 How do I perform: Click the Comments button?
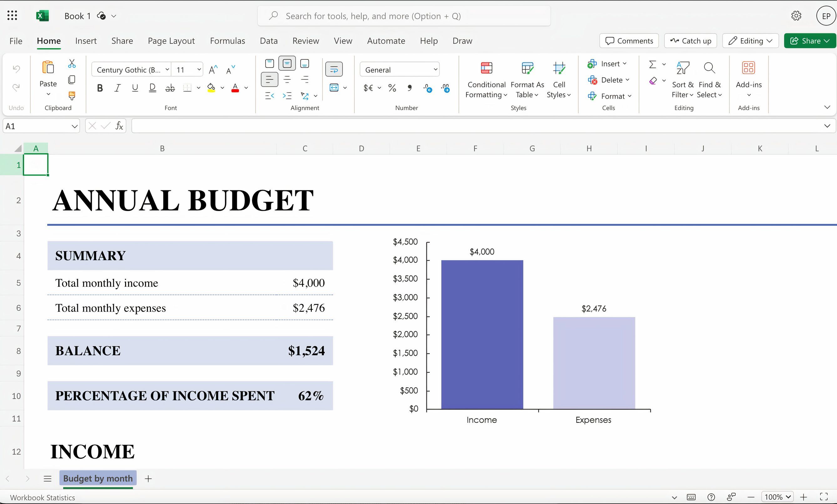click(x=629, y=41)
